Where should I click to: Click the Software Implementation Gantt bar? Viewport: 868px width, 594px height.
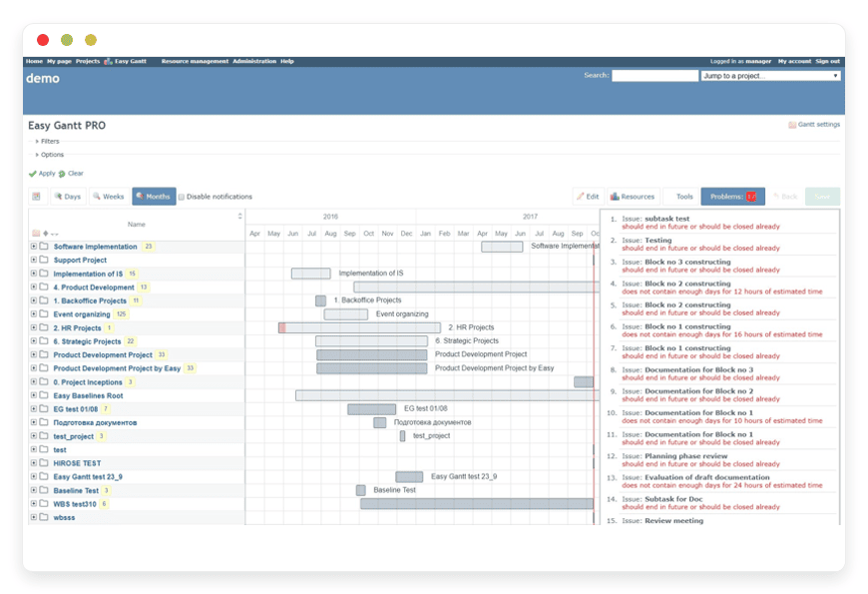pyautogui.click(x=502, y=247)
